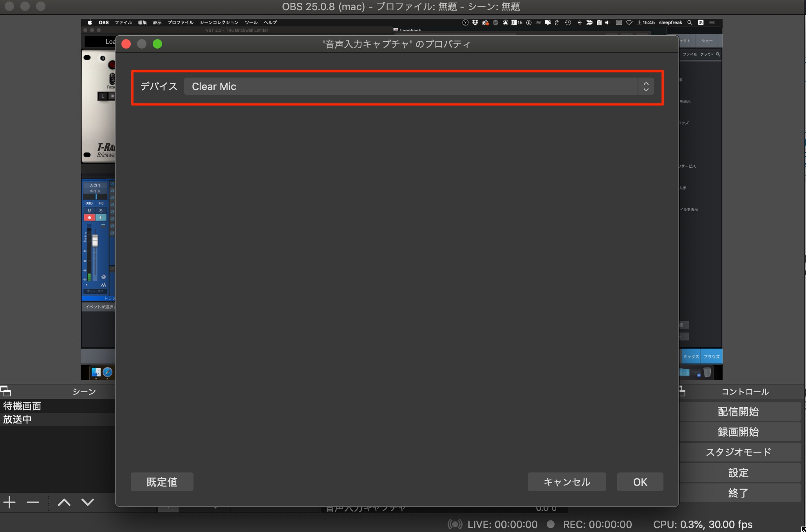Open the 編集 menu in the previewed menu bar
The width and height of the screenshot is (806, 532).
[x=142, y=22]
